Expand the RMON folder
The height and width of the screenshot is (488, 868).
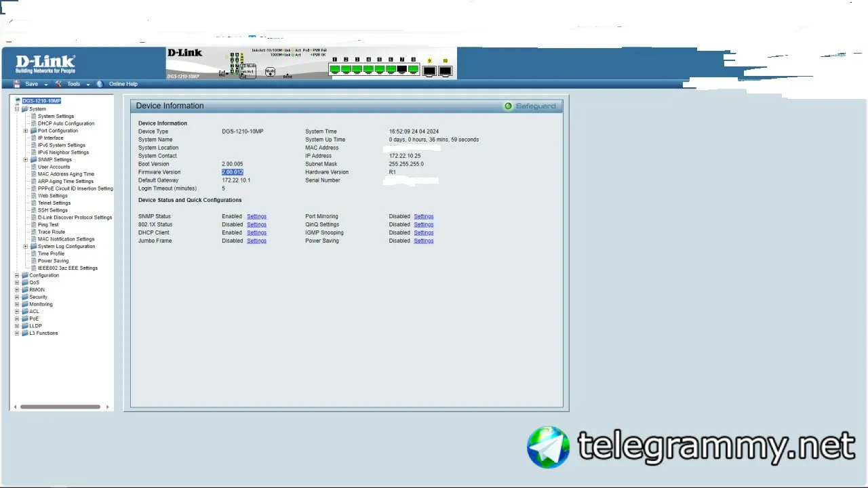click(17, 290)
